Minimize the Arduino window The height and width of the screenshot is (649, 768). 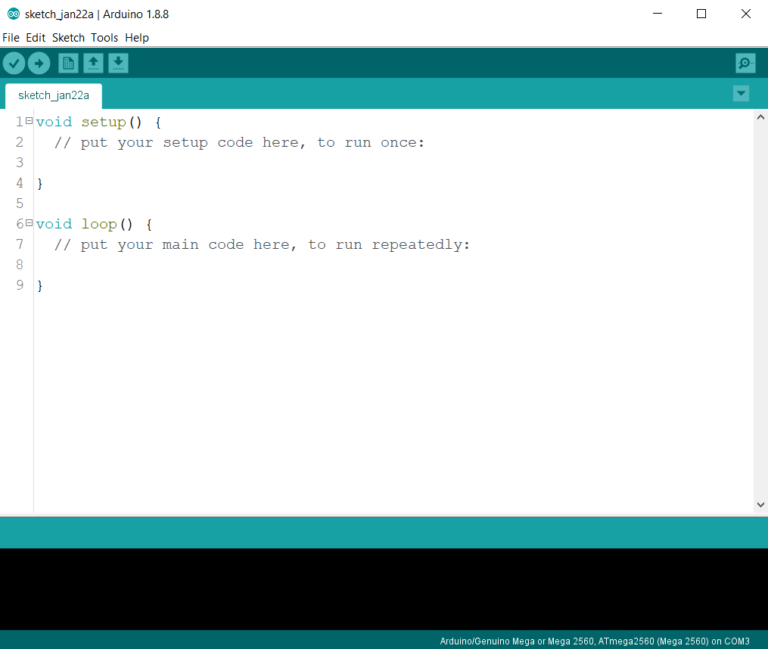(657, 14)
